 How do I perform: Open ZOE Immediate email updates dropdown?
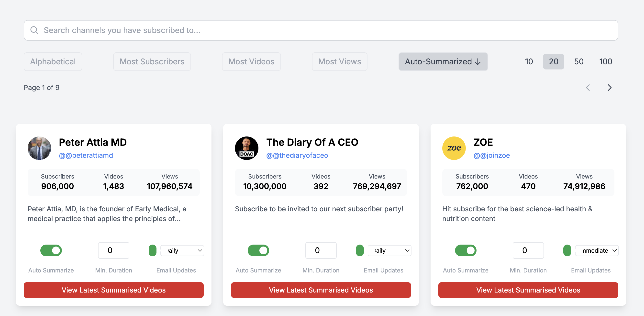click(597, 250)
